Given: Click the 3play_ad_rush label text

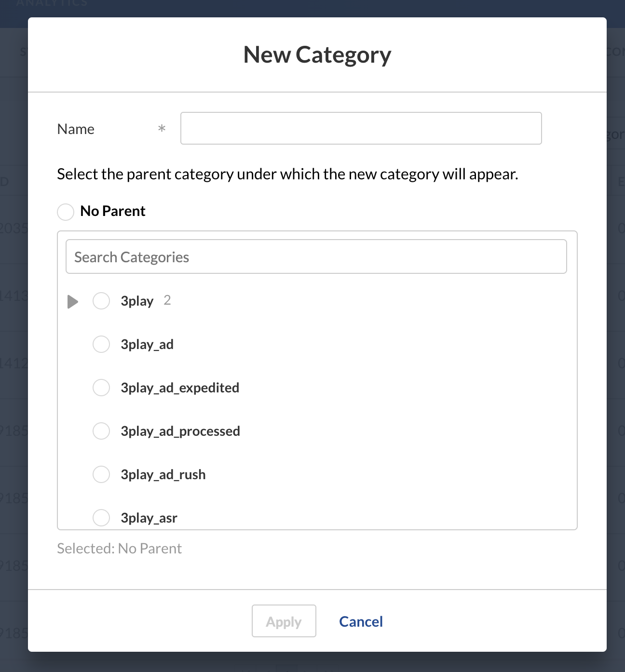Looking at the screenshot, I should [x=163, y=475].
